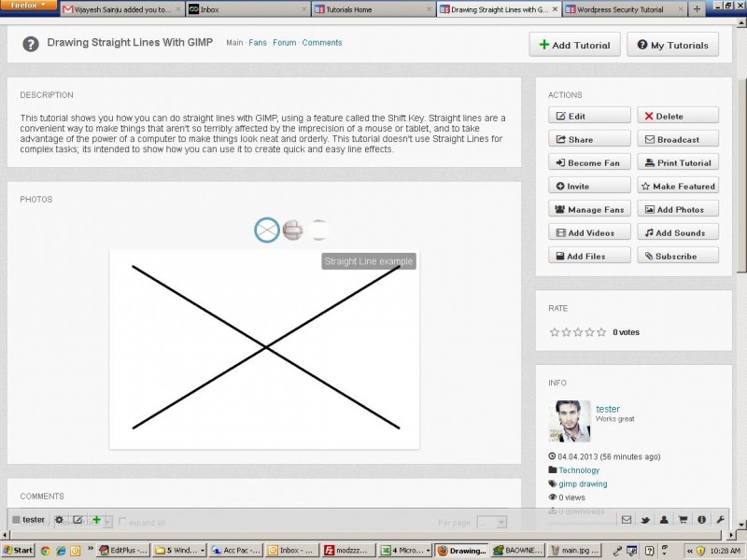Close the Tutorials Home browser tab
This screenshot has height=560, width=747.
(x=429, y=9)
